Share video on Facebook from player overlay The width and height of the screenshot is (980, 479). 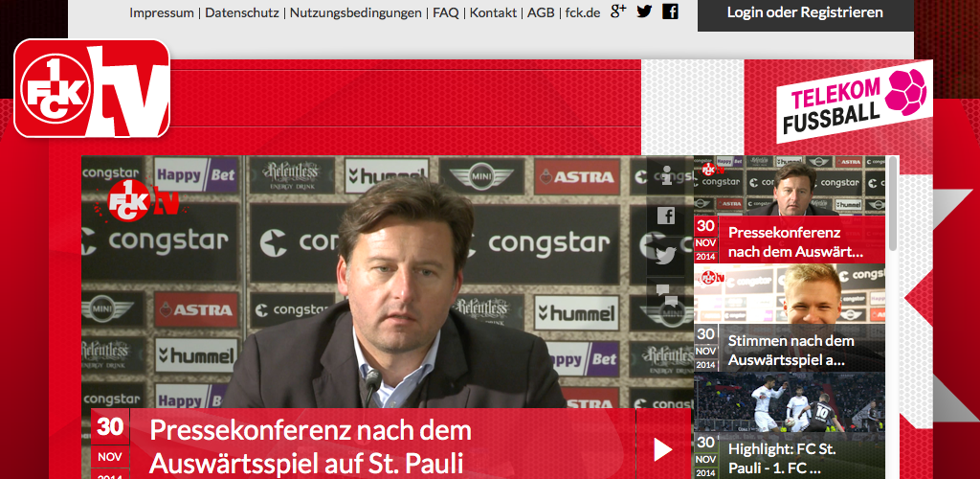click(x=666, y=217)
